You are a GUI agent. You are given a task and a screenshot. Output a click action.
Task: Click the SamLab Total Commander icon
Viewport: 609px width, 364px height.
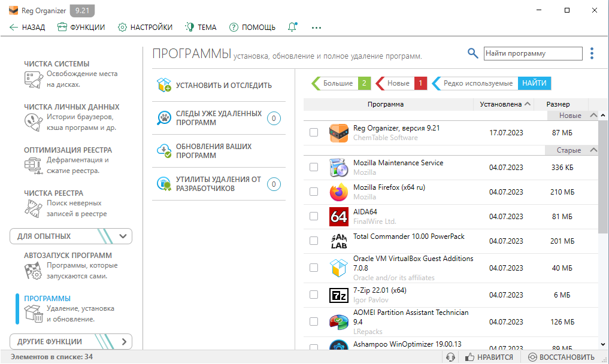coord(339,241)
